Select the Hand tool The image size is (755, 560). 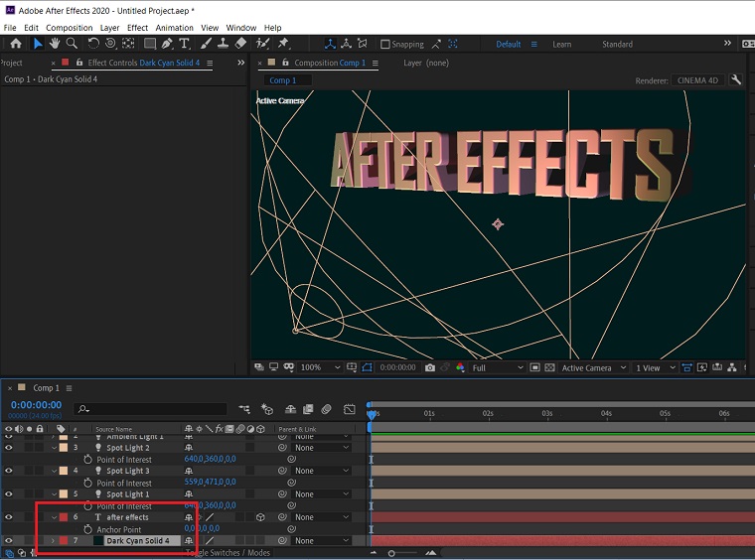pyautogui.click(x=55, y=44)
